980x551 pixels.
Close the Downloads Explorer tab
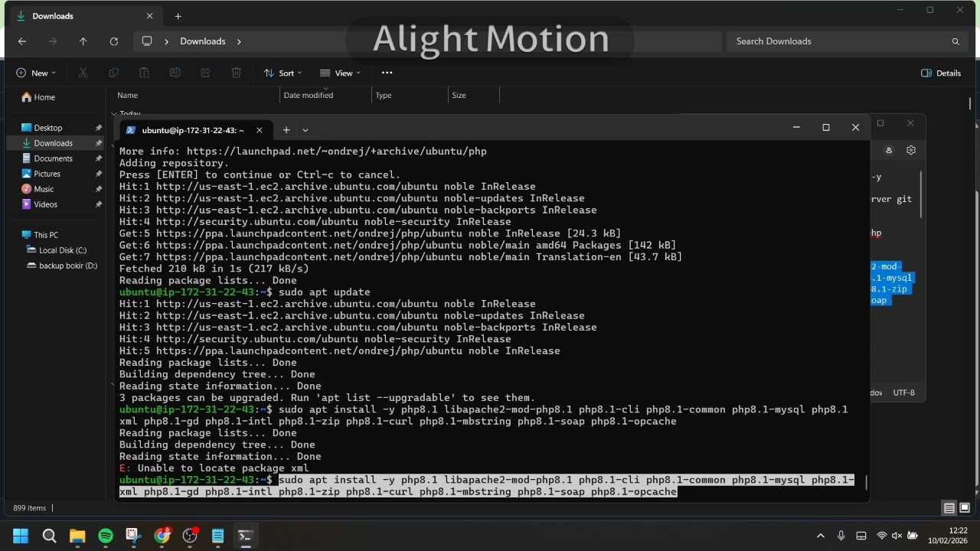[x=149, y=16]
